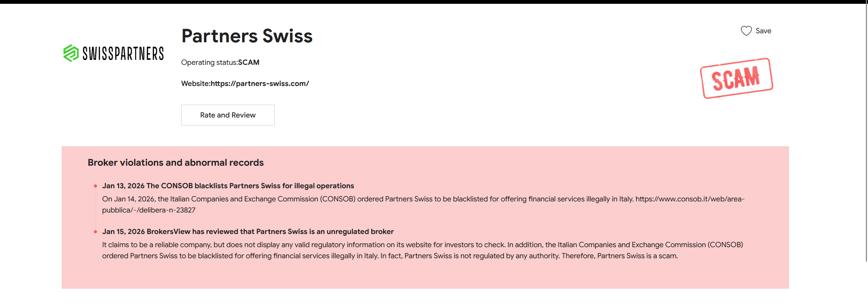Toggle Save to favorite Partners Swiss

point(757,31)
